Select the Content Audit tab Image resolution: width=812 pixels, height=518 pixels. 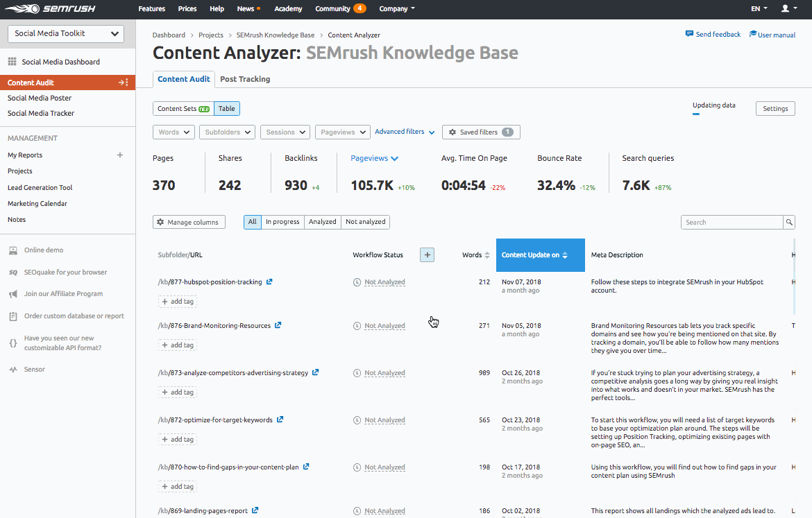184,79
